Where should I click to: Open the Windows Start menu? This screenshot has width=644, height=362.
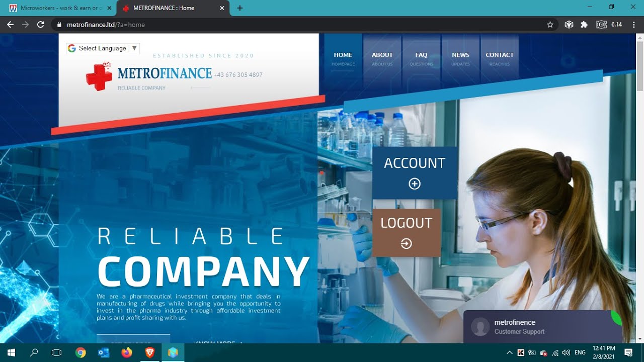click(x=11, y=352)
